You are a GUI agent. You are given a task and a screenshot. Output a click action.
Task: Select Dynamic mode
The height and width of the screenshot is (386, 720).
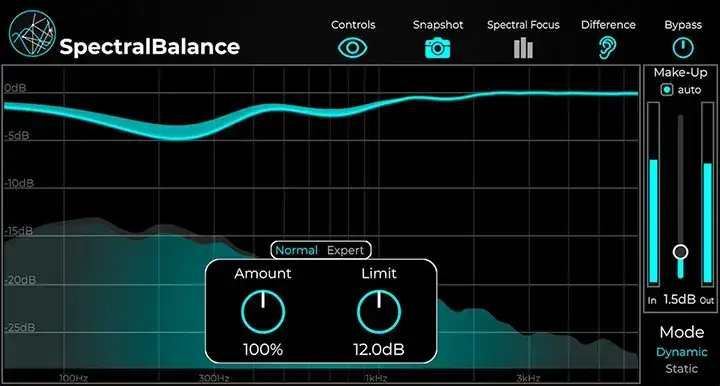coord(681,352)
